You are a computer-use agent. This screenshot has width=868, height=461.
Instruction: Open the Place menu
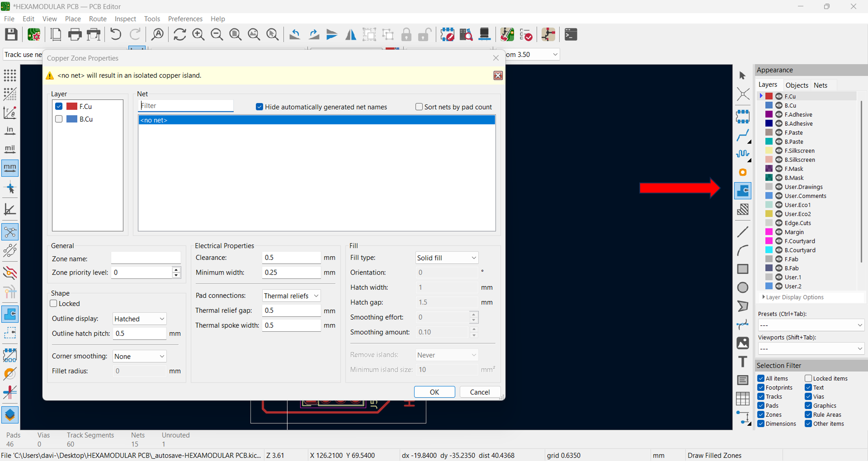[x=73, y=19]
